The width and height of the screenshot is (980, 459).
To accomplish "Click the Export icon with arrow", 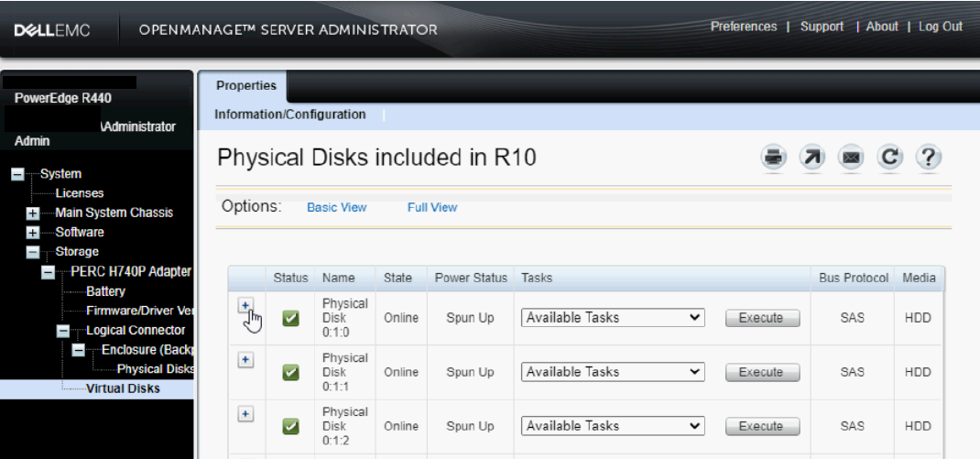I will (812, 158).
